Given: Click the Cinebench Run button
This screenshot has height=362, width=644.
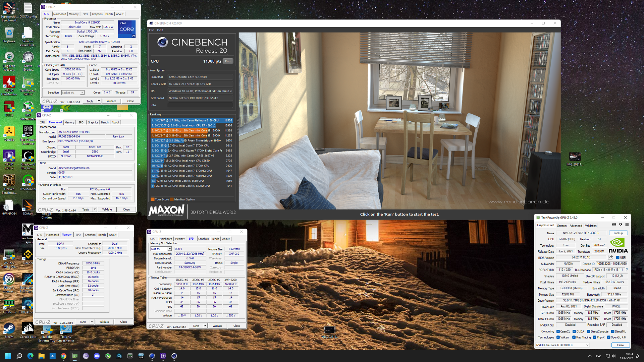Looking at the screenshot, I should [x=228, y=61].
